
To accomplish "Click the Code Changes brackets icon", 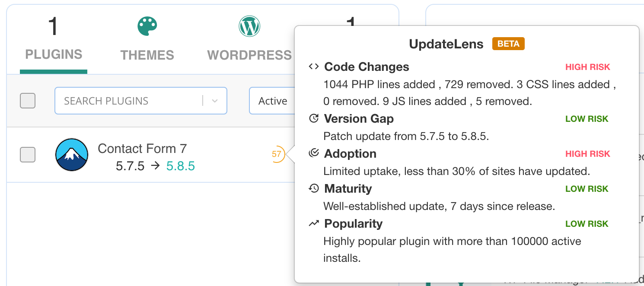I will [314, 67].
